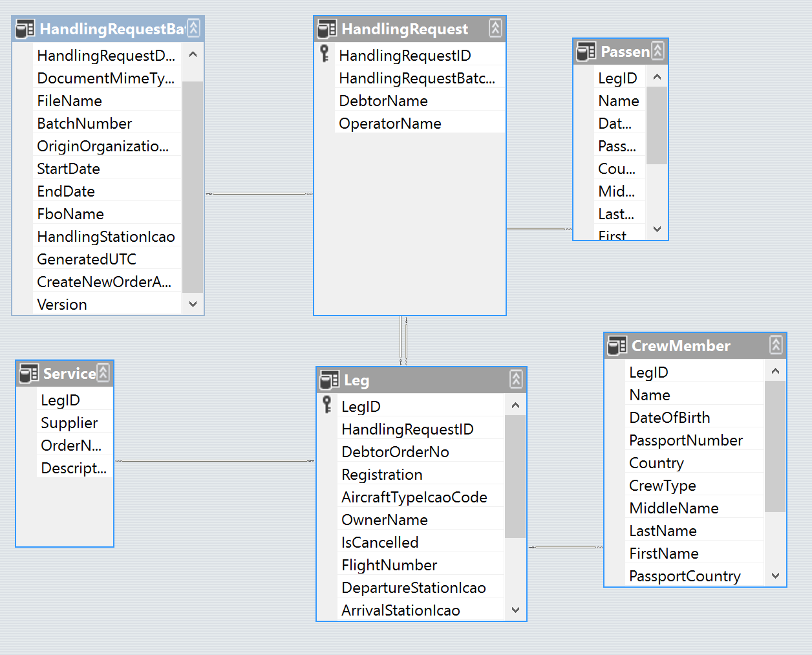Screen dimensions: 812x655
Task: Collapse the CrewMember table
Action: click(x=776, y=345)
